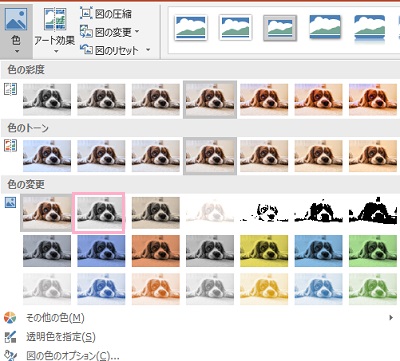
Task: Choose the dark yellow recolor thumbnail
Action: pos(264,251)
